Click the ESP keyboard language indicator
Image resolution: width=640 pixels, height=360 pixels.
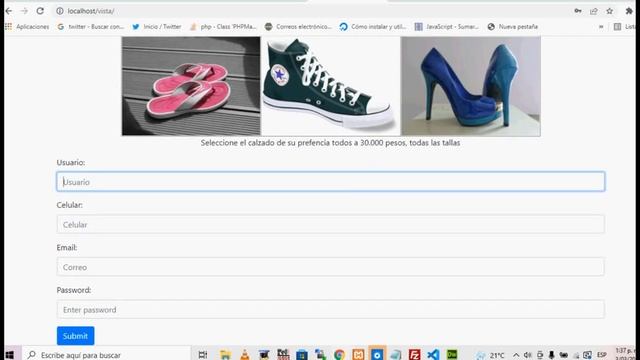pyautogui.click(x=602, y=355)
